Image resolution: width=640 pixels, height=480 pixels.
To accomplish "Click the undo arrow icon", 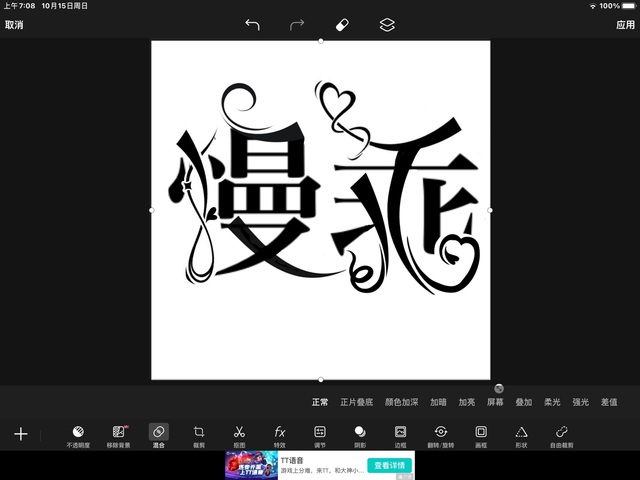I will pyautogui.click(x=252, y=25).
